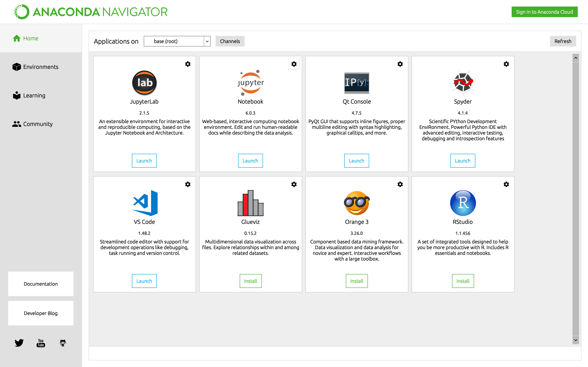This screenshot has height=367, width=588.
Task: Open the YouTube channel icon
Action: [x=41, y=343]
